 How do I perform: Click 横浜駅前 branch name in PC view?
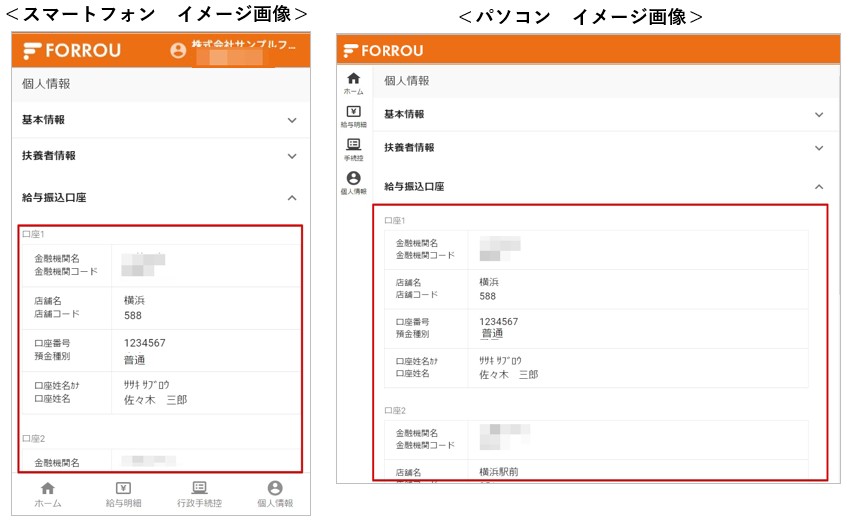[x=499, y=472]
